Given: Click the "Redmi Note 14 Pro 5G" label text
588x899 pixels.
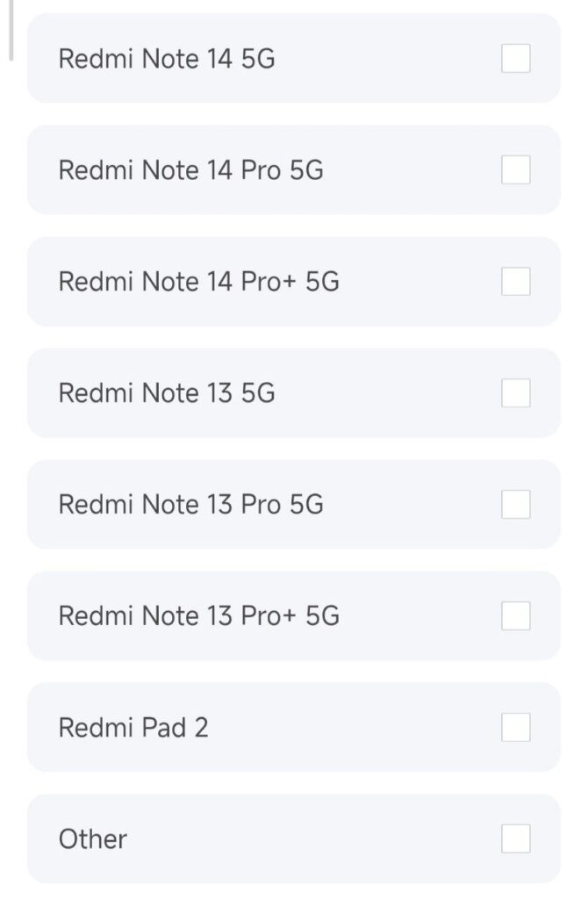Looking at the screenshot, I should [x=190, y=170].
